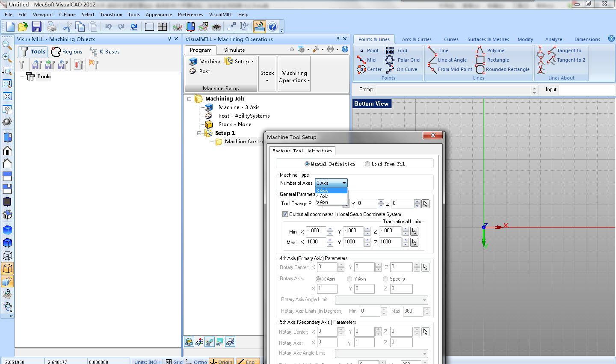Viewport: 616px width, 364px height.
Task: Toggle Origin snap in status bar
Action: coord(221,362)
